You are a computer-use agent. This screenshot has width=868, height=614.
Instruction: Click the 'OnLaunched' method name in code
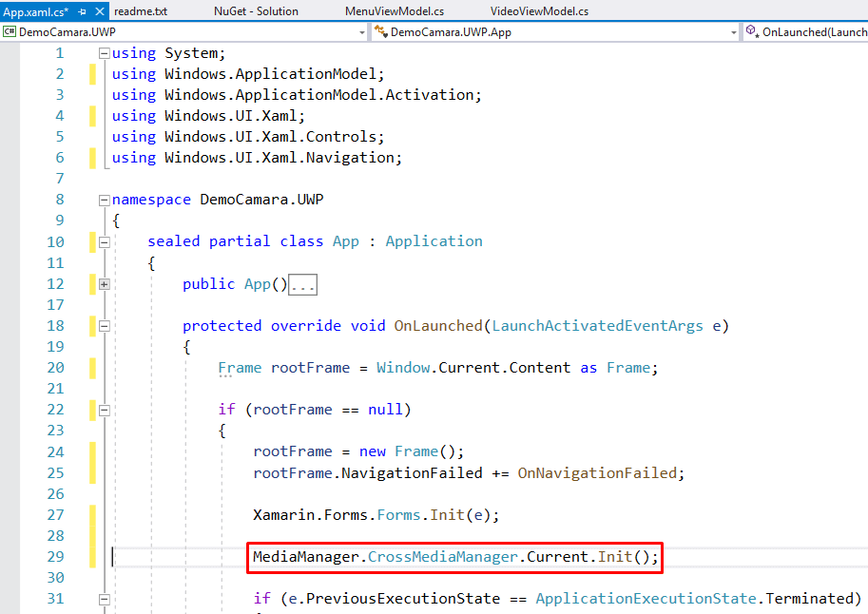click(x=438, y=326)
